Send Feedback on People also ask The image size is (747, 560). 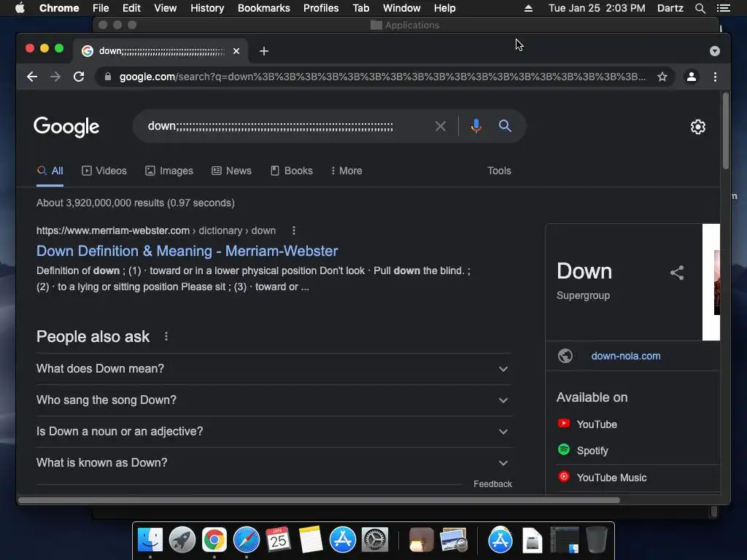492,484
